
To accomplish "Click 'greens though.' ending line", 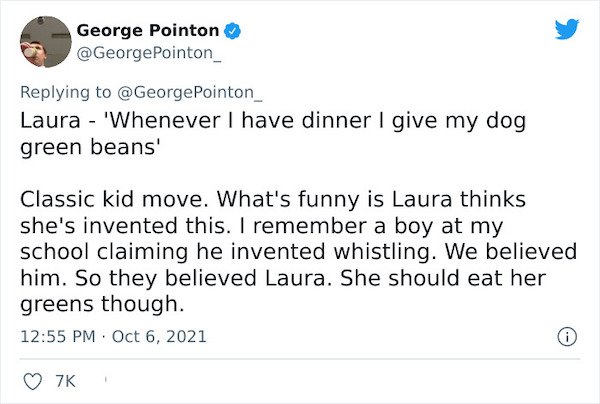I will click(x=102, y=304).
